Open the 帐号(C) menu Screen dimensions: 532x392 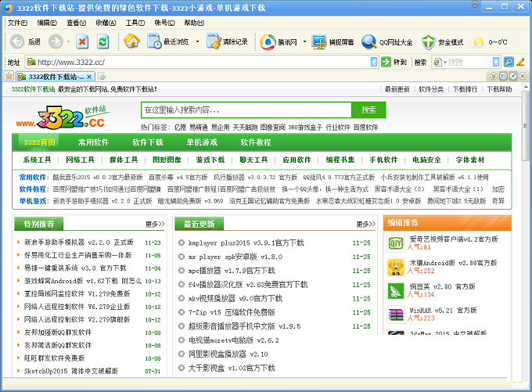[164, 23]
